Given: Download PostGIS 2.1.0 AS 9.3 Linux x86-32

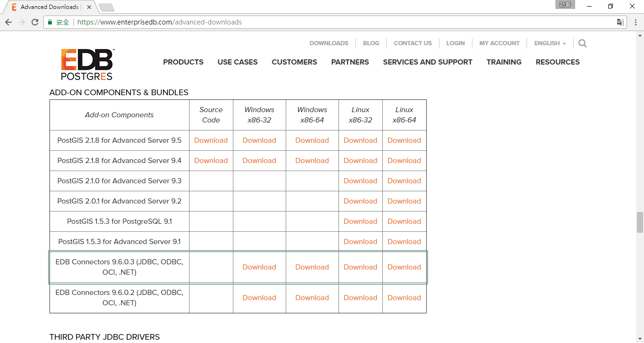Looking at the screenshot, I should [360, 181].
